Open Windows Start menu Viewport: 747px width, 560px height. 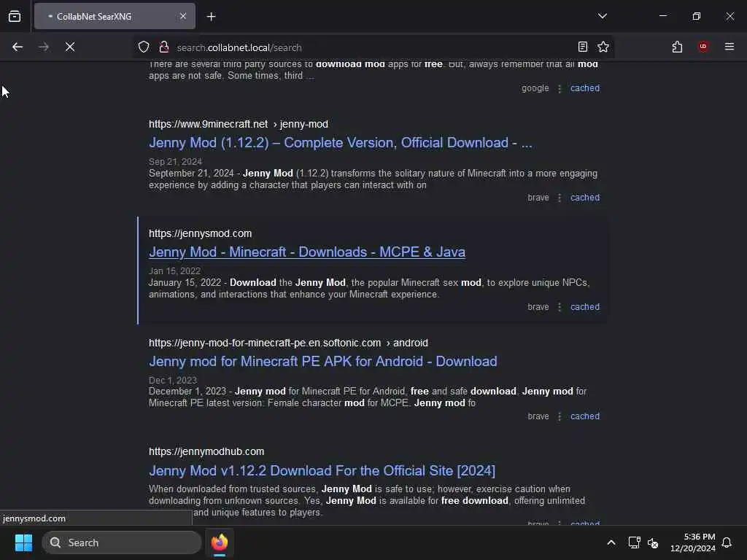pyautogui.click(x=23, y=542)
